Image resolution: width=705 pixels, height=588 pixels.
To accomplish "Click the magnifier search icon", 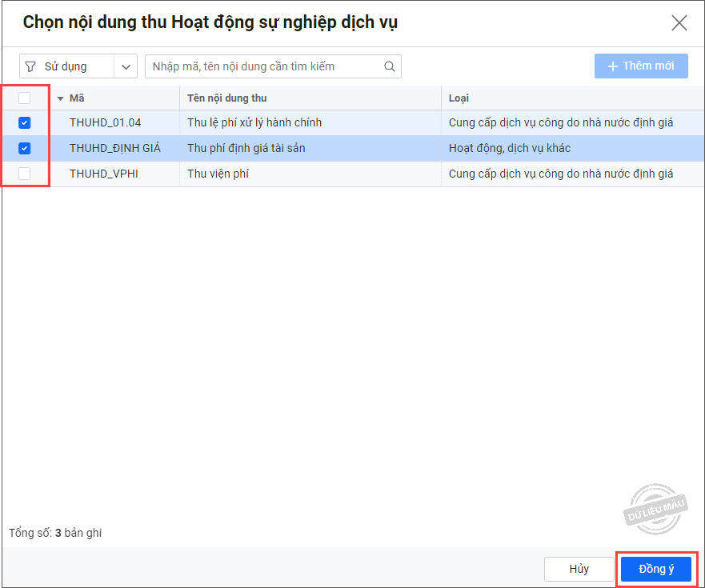I will (x=390, y=66).
